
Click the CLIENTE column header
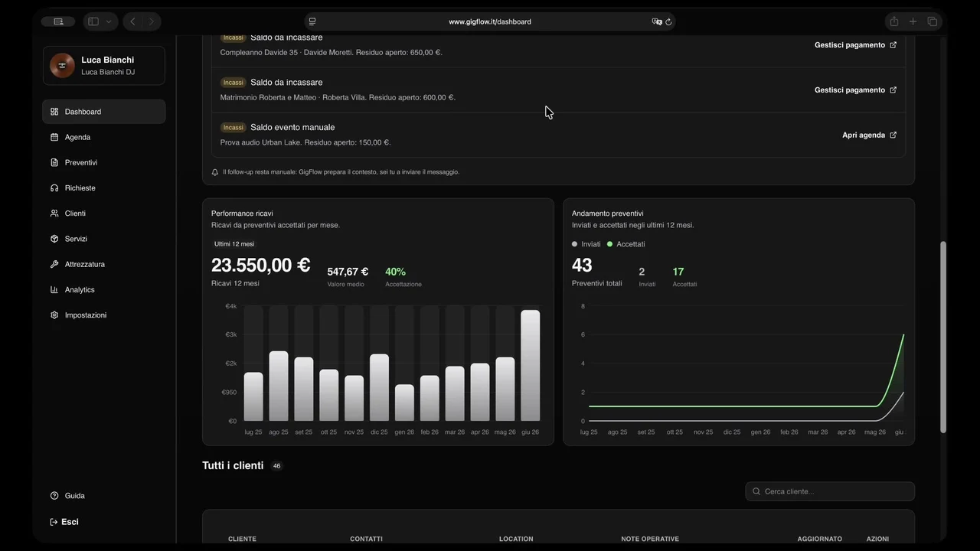tap(242, 539)
